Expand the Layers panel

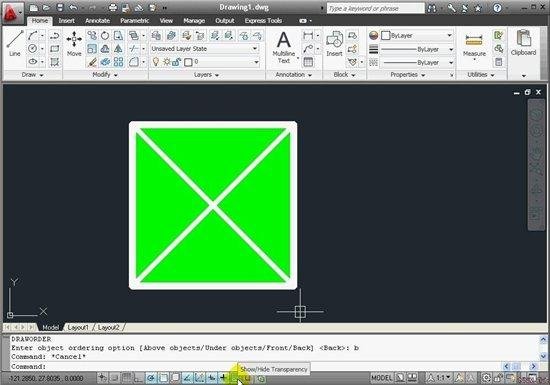coord(206,75)
